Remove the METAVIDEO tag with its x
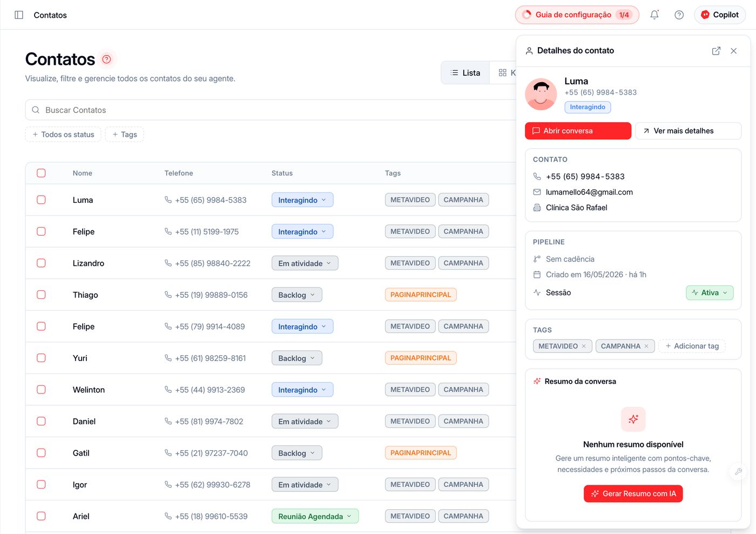Viewport: 756px width, 534px height. pos(584,346)
